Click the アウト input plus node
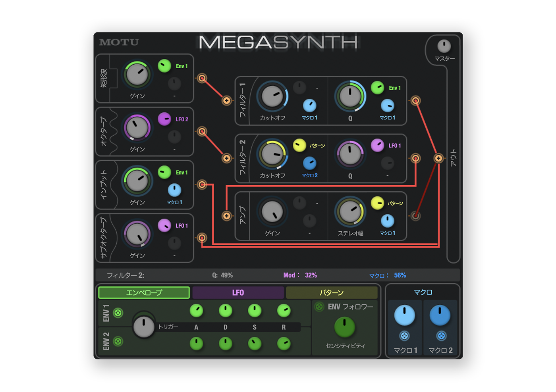The height and width of the screenshot is (392, 556). pyautogui.click(x=438, y=158)
